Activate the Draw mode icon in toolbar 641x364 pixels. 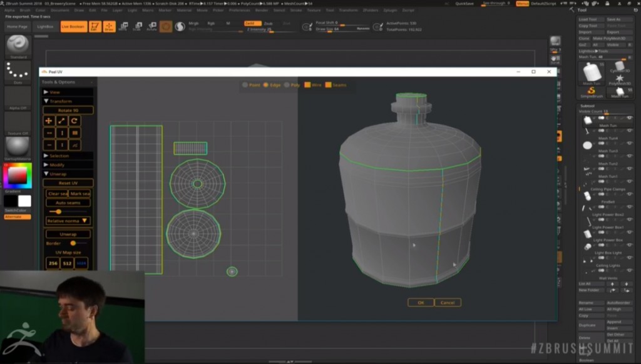click(x=109, y=27)
